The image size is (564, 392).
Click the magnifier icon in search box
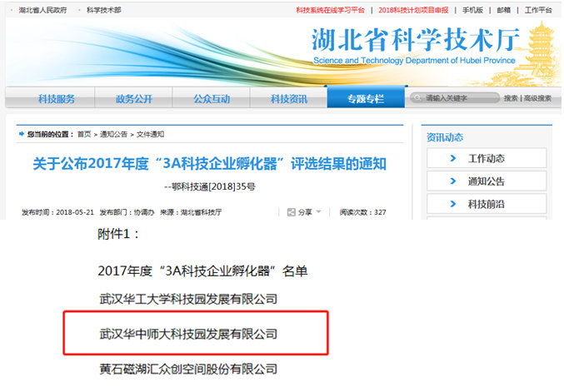418,98
